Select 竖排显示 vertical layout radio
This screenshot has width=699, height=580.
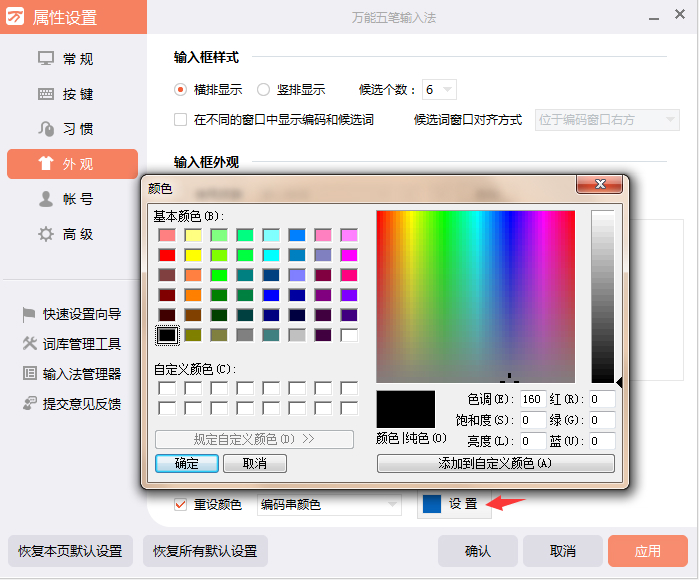pos(263,90)
